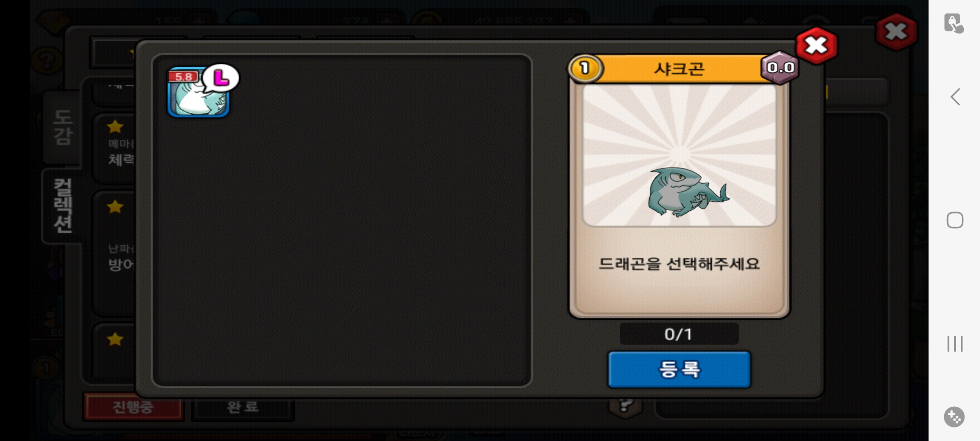Tap the 0.0 hexagon score badge

coord(780,67)
